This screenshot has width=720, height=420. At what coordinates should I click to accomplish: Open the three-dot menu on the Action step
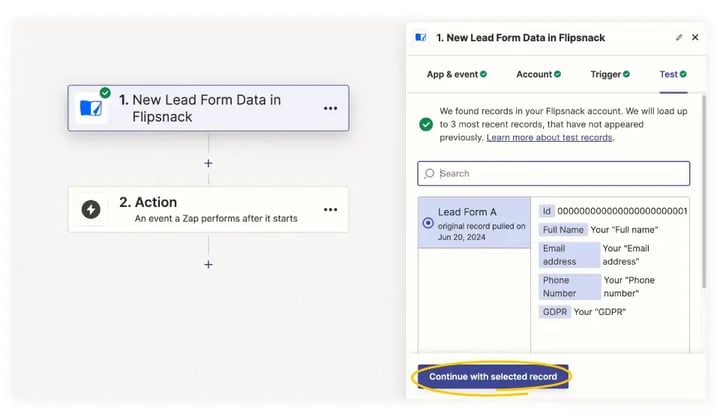point(330,210)
